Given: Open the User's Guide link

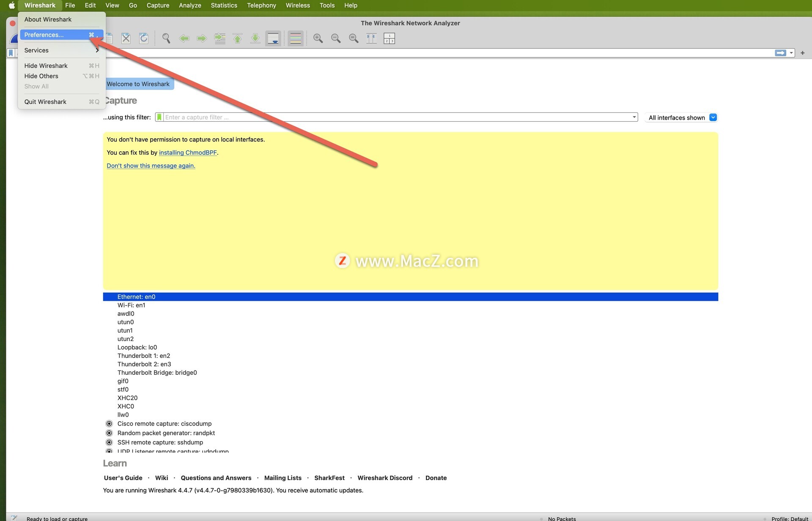Looking at the screenshot, I should (x=123, y=478).
